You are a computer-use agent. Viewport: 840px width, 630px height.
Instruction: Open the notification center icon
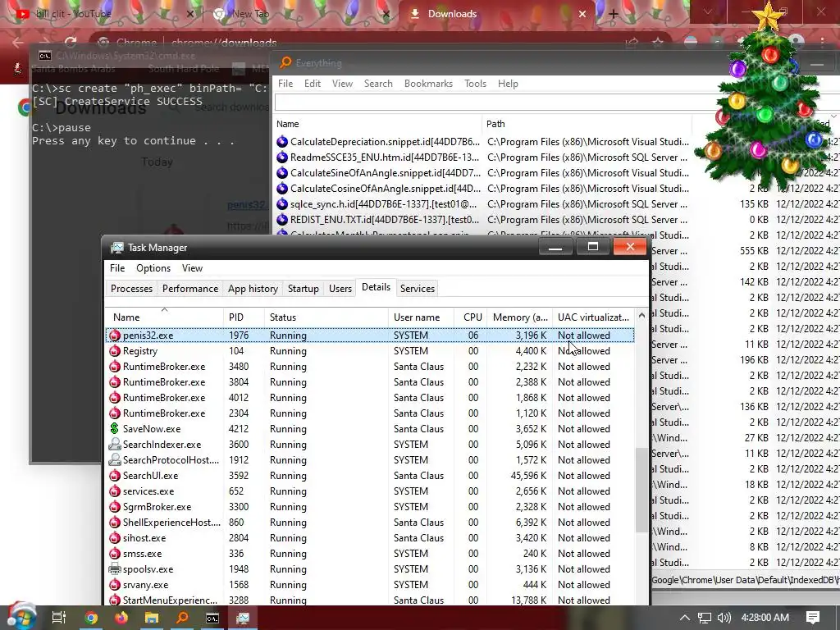pyautogui.click(x=813, y=618)
